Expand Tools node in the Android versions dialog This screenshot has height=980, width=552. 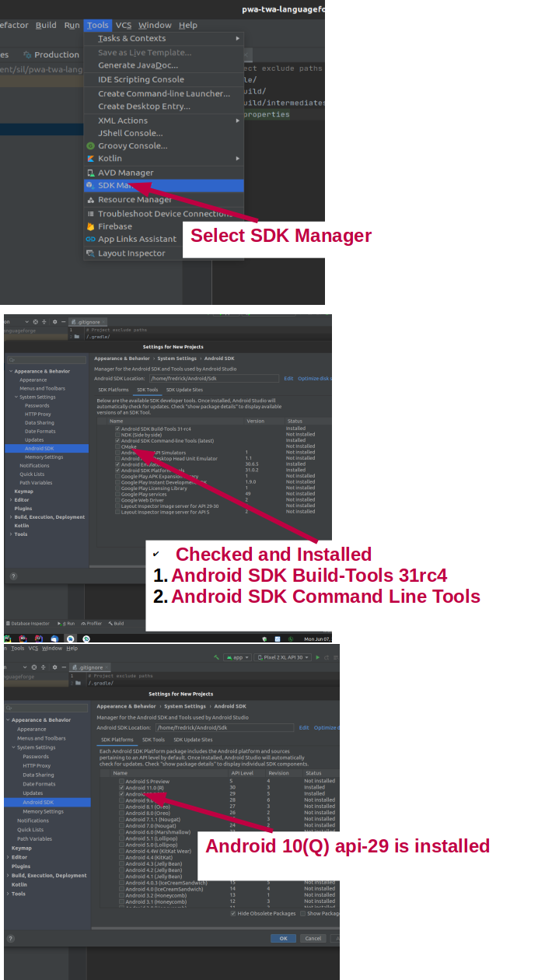point(9,894)
